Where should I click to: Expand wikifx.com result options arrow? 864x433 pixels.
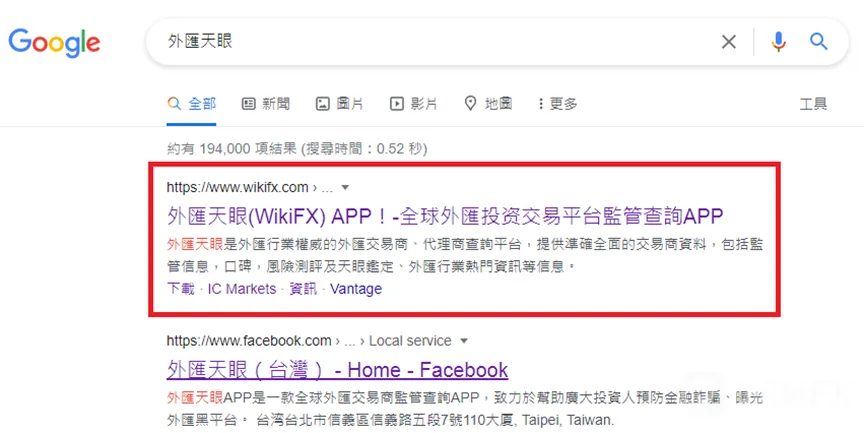[x=345, y=188]
